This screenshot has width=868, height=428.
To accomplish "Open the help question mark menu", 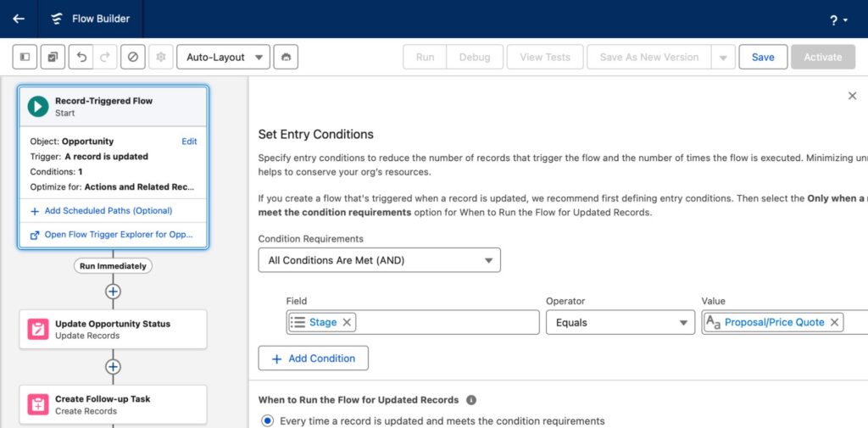I will point(837,19).
